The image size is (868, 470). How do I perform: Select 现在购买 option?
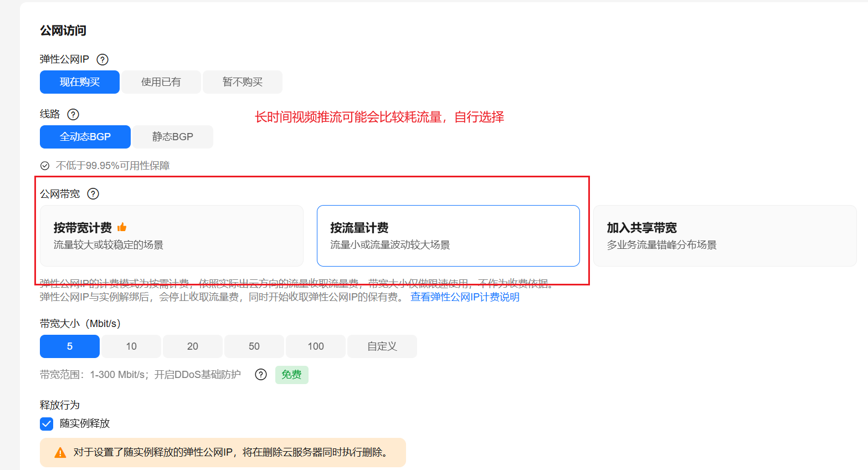click(x=80, y=82)
